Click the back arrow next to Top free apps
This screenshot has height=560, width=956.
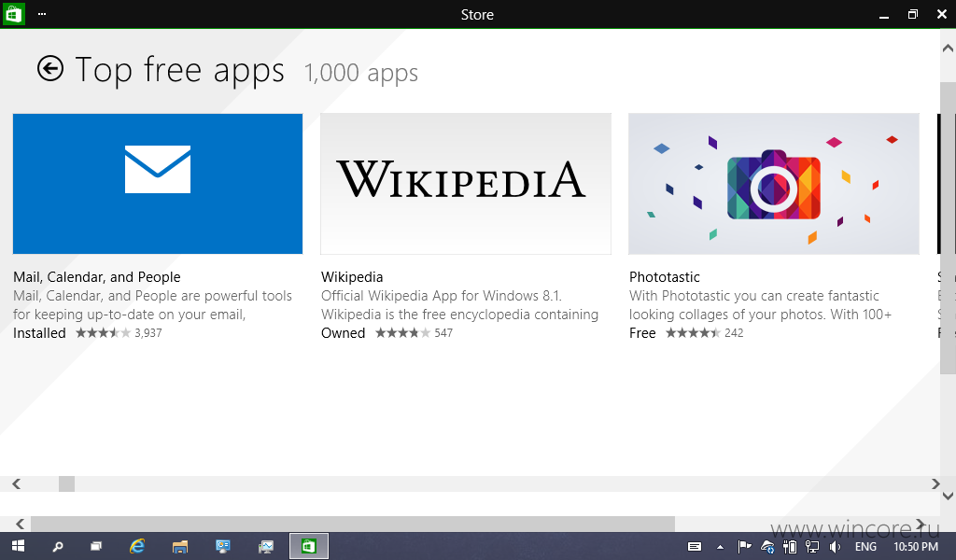tap(50, 68)
